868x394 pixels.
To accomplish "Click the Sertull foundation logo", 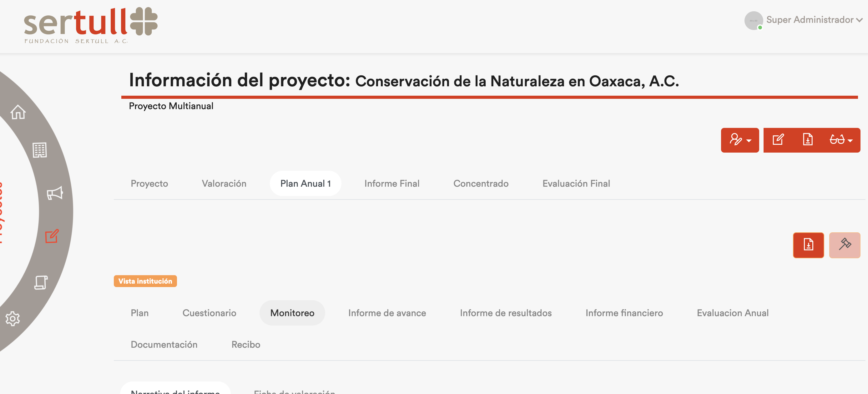I will click(x=91, y=26).
